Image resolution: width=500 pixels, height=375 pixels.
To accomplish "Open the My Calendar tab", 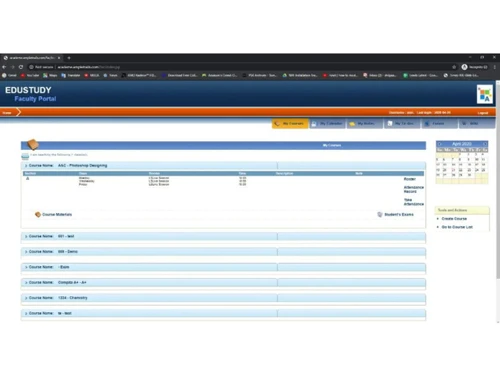I will (x=328, y=124).
